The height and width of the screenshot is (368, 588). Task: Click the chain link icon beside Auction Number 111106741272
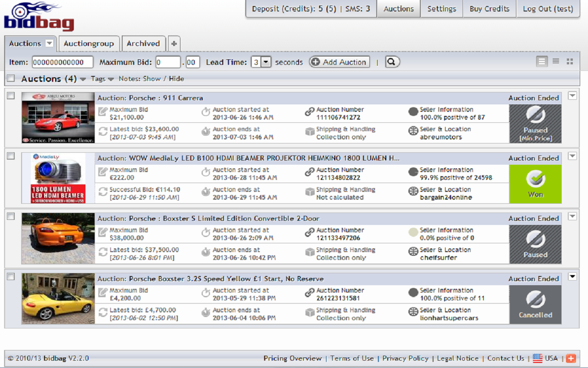coord(310,112)
